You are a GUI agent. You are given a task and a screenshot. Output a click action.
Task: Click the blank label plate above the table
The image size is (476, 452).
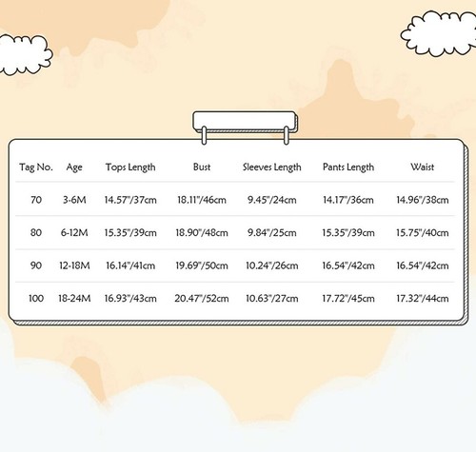(x=245, y=122)
